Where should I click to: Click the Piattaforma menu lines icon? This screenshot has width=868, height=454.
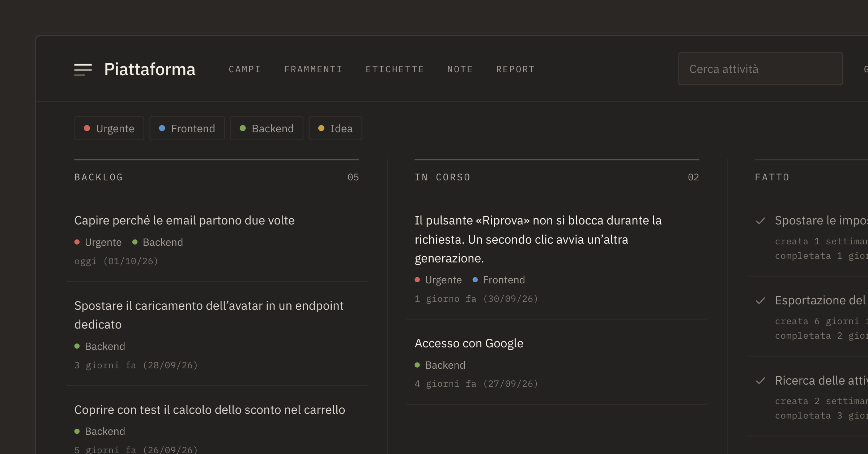[x=83, y=69]
